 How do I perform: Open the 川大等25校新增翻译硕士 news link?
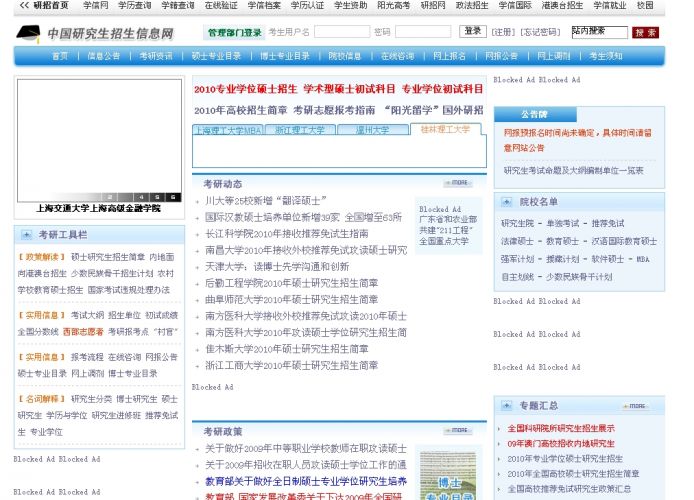266,201
